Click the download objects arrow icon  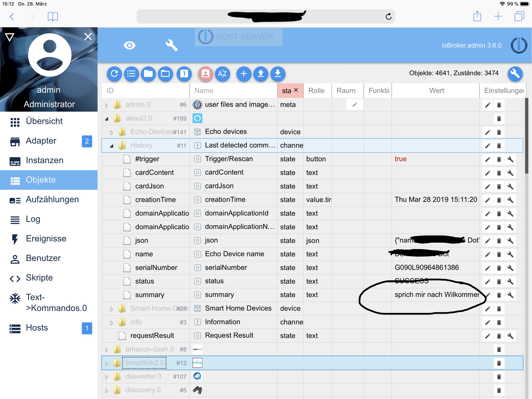(x=277, y=73)
